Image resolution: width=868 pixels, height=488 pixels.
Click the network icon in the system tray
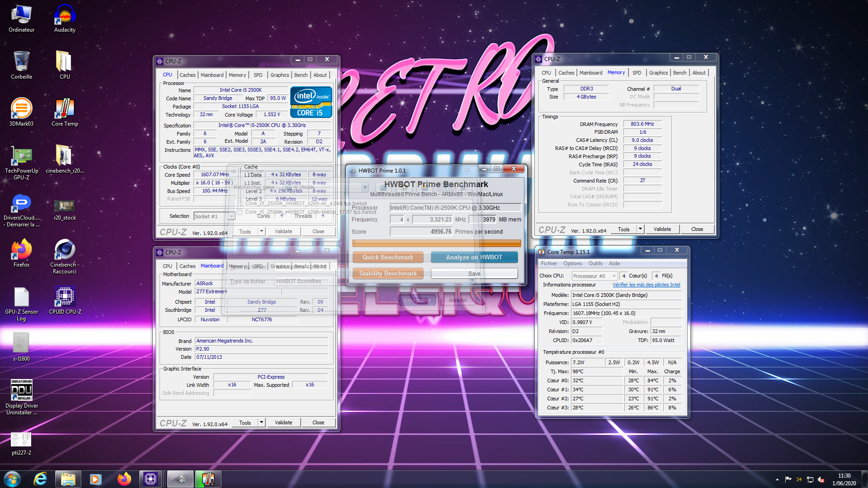pos(810,479)
